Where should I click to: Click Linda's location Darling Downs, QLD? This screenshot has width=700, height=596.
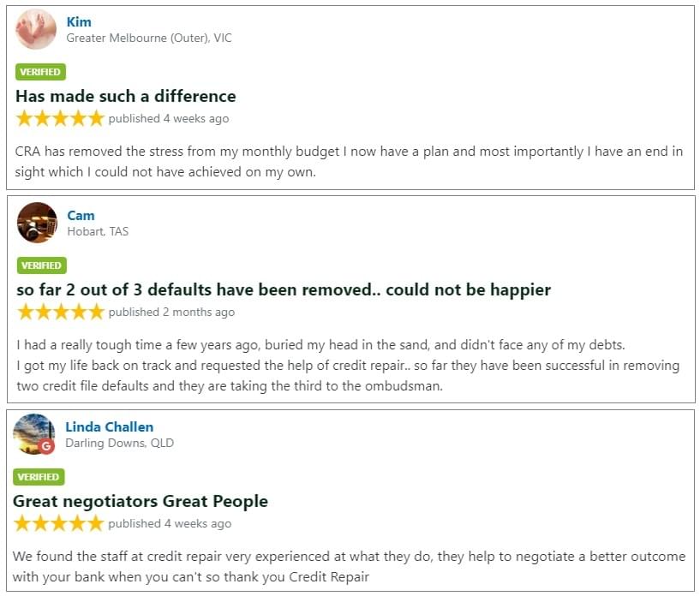coord(119,444)
